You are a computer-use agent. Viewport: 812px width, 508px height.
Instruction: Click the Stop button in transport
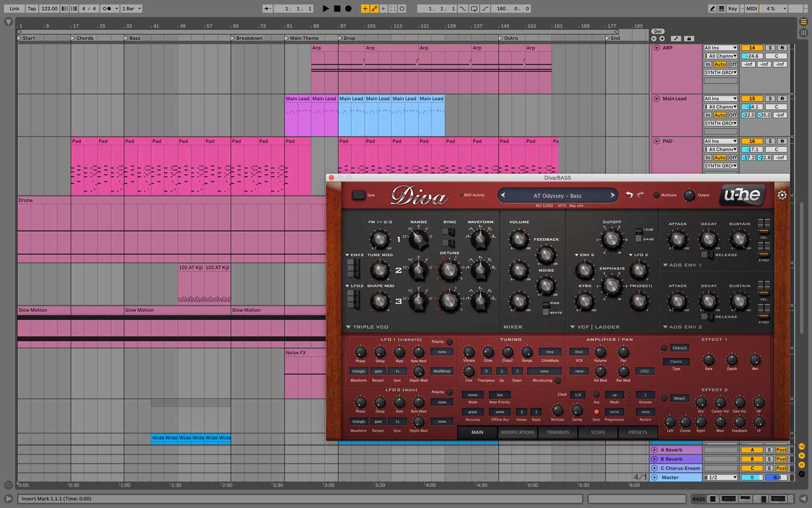click(337, 9)
